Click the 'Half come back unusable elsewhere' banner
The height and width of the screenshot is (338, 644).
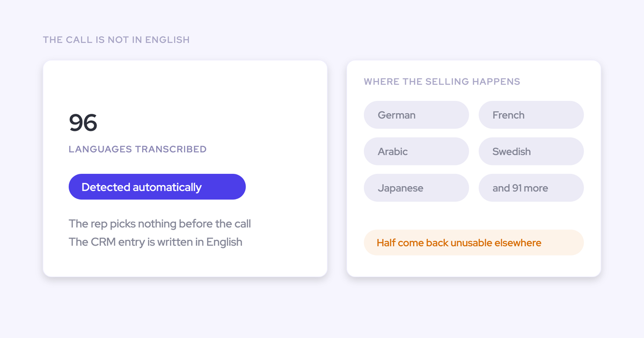coord(474,243)
